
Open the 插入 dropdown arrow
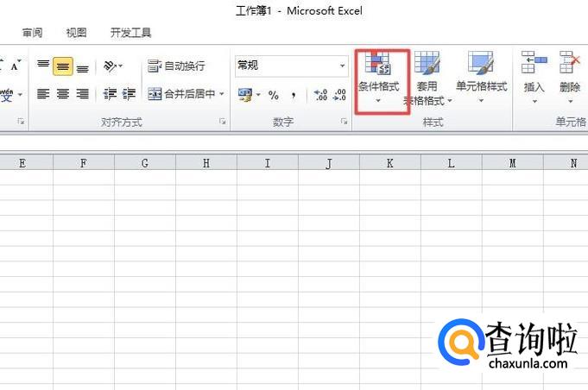pyautogui.click(x=534, y=101)
